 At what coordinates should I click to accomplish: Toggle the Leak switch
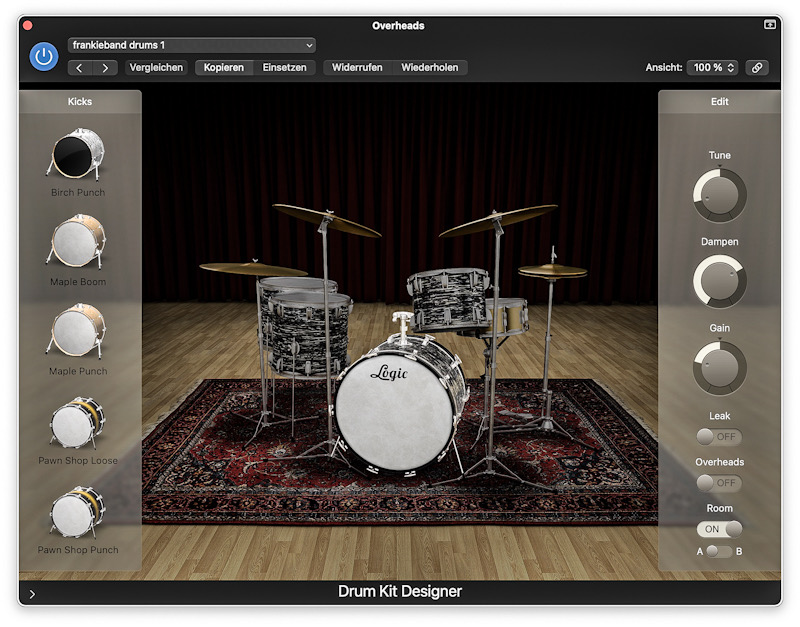click(719, 437)
